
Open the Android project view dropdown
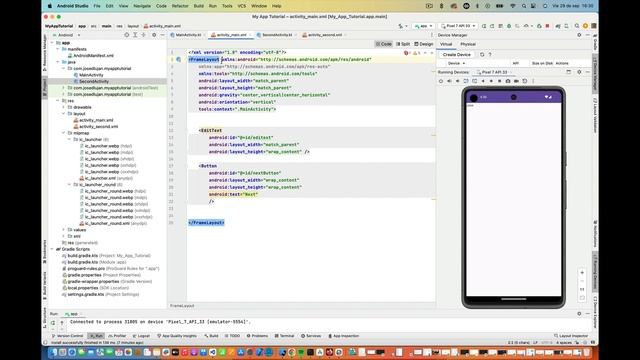(x=66, y=35)
